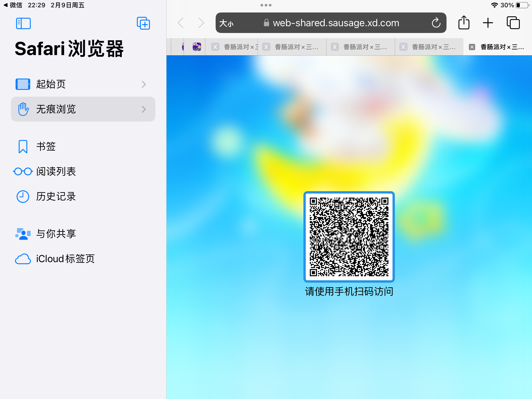
Task: Open iCloud标签页
Action: 83,259
